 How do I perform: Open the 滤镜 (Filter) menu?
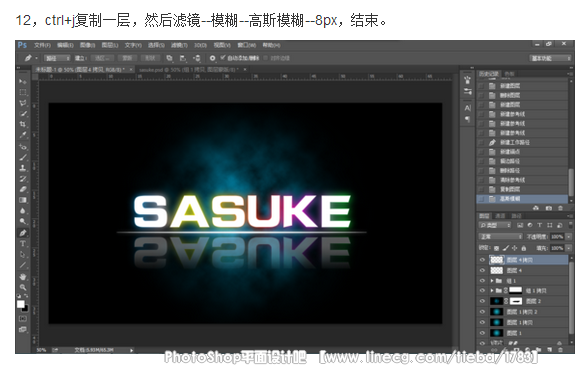pos(179,45)
